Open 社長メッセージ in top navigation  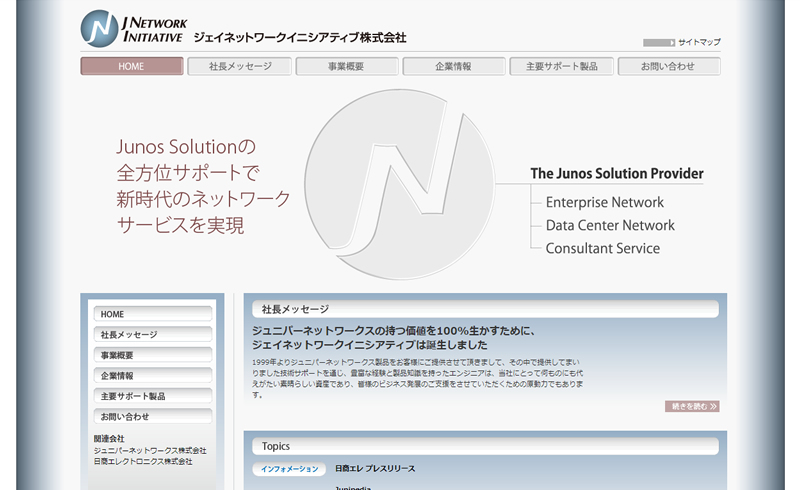click(240, 66)
